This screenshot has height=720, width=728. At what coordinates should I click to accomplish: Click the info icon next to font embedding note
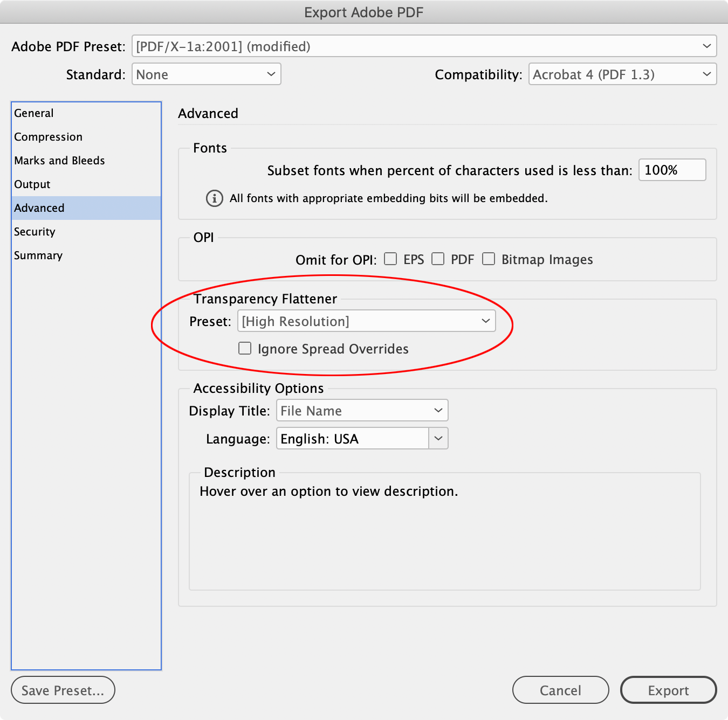click(214, 198)
